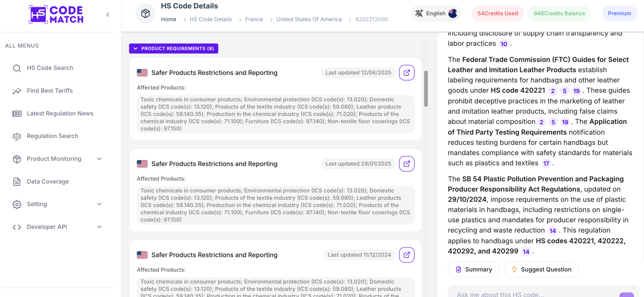
Task: Click the scales icon for Regulation Search
Action: [17, 136]
